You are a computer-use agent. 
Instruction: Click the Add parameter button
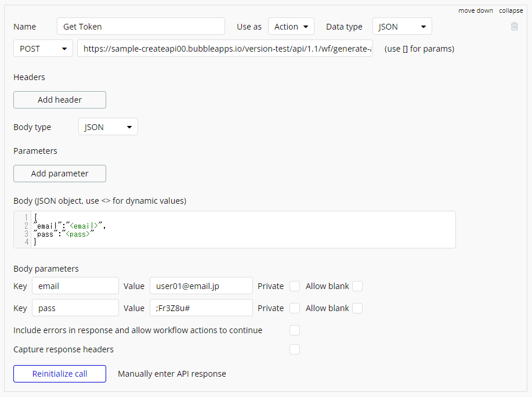tap(60, 174)
